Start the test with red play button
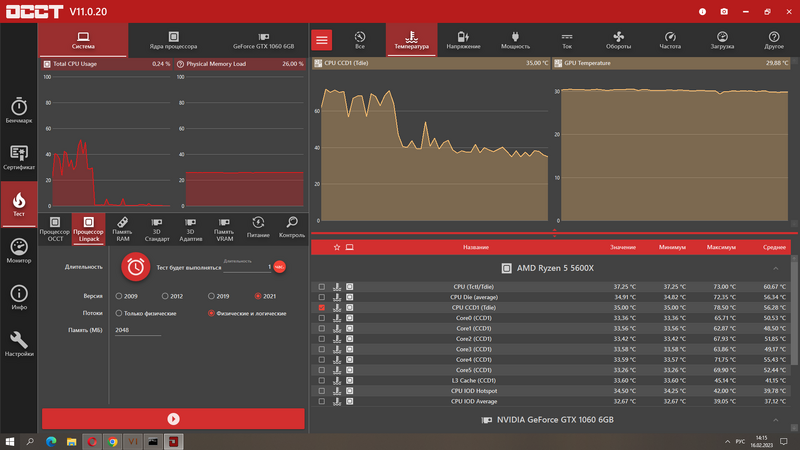The height and width of the screenshot is (450, 800). 173,419
